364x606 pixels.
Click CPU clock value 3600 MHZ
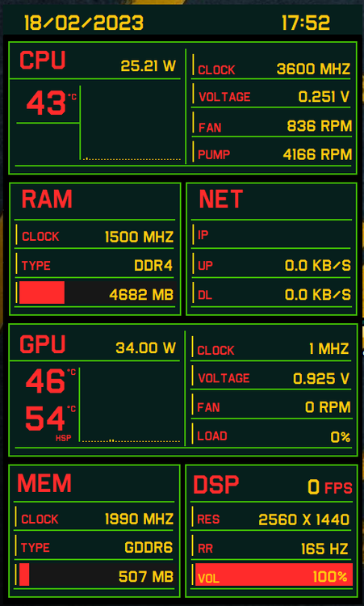tap(313, 69)
